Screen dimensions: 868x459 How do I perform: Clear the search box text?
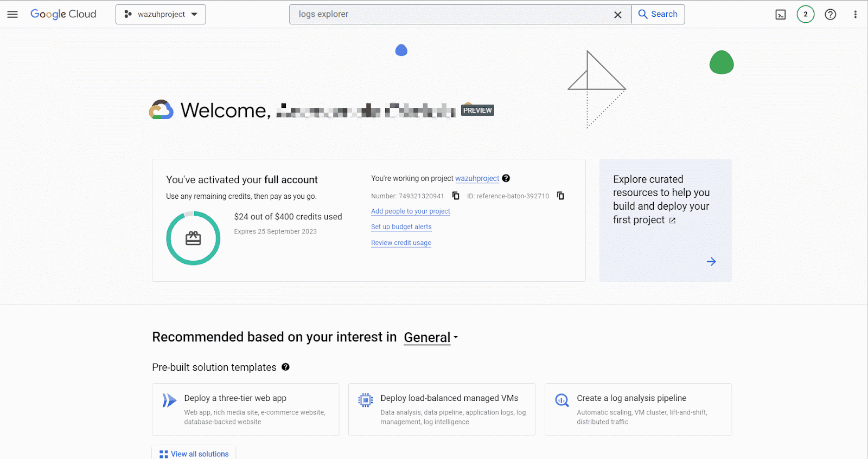(x=617, y=15)
